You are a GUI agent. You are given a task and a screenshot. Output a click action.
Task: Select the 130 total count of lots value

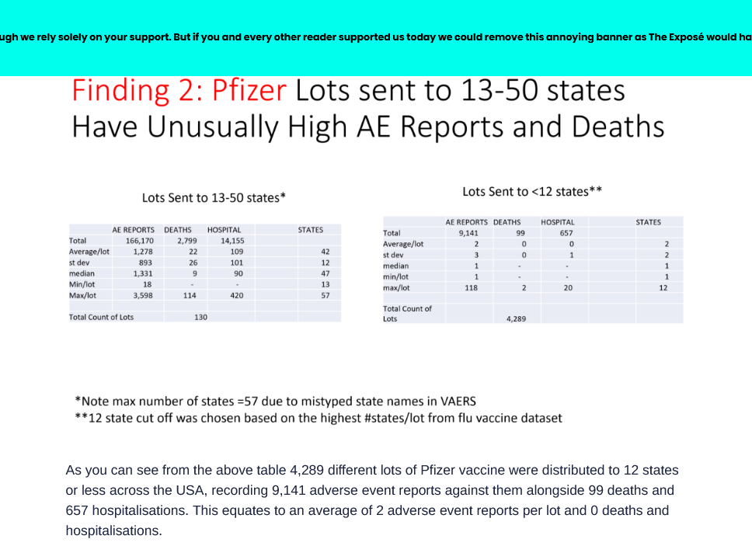pyautogui.click(x=200, y=318)
